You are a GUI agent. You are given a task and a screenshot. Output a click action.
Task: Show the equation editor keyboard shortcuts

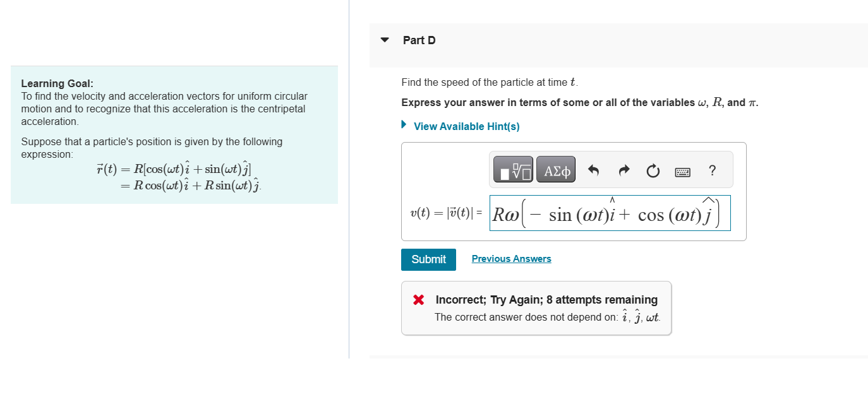click(682, 171)
